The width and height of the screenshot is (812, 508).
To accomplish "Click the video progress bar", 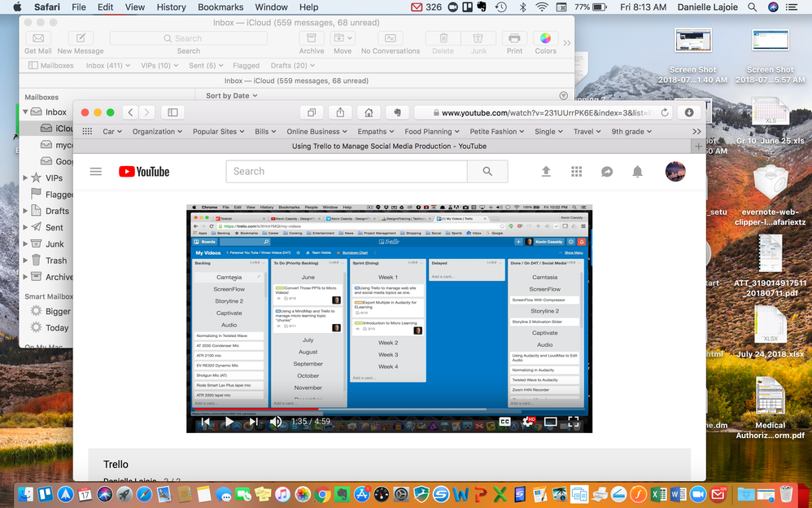I will 390,409.
